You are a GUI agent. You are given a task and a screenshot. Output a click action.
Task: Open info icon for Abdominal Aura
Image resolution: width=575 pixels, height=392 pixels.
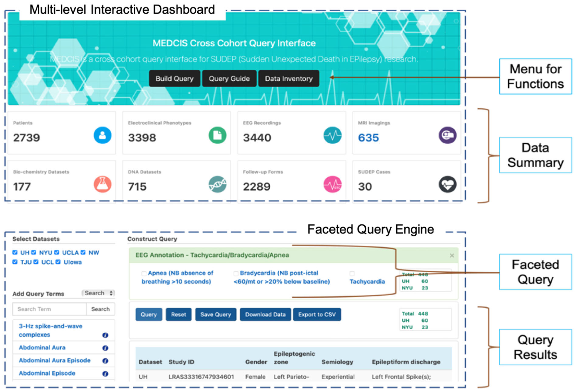click(x=105, y=348)
